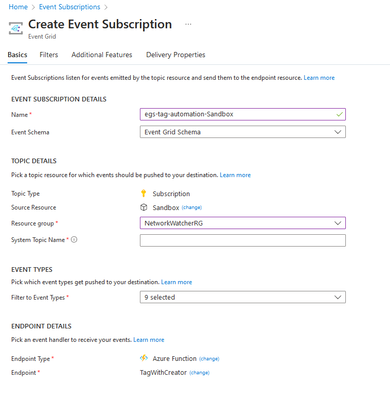This screenshot has height=400, width=390.
Task: Expand the Event Schema dropdown
Action: point(243,132)
